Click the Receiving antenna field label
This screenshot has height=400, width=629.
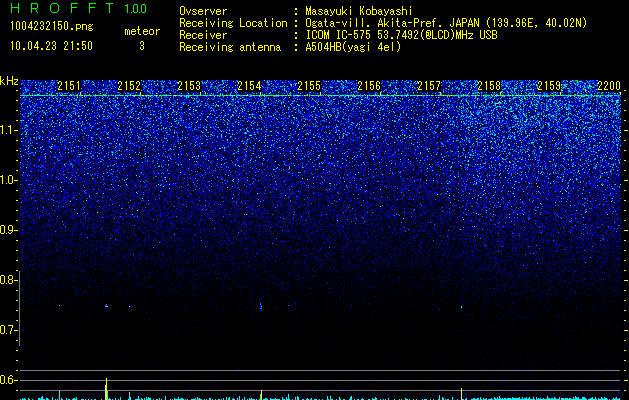click(x=230, y=47)
